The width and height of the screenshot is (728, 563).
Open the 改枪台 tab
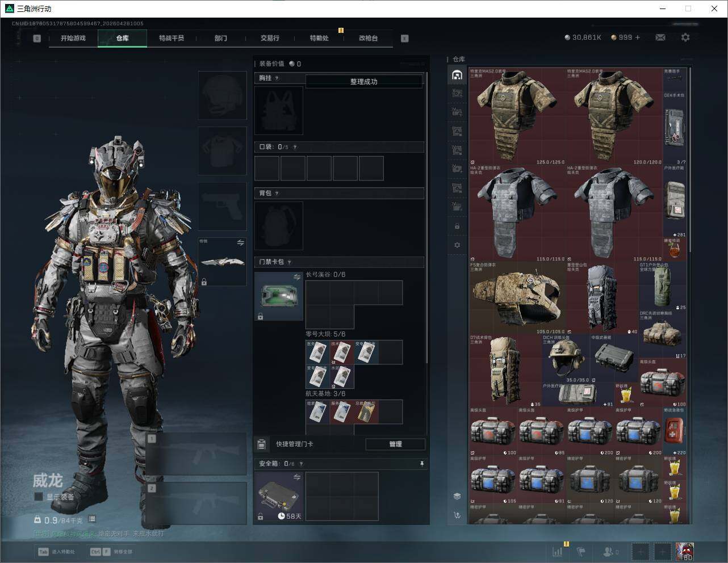pyautogui.click(x=368, y=38)
